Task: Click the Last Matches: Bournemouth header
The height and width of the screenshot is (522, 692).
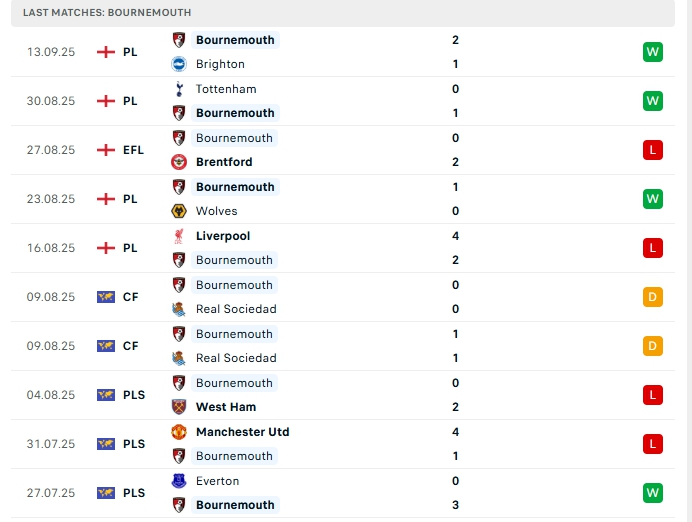Action: tap(107, 12)
